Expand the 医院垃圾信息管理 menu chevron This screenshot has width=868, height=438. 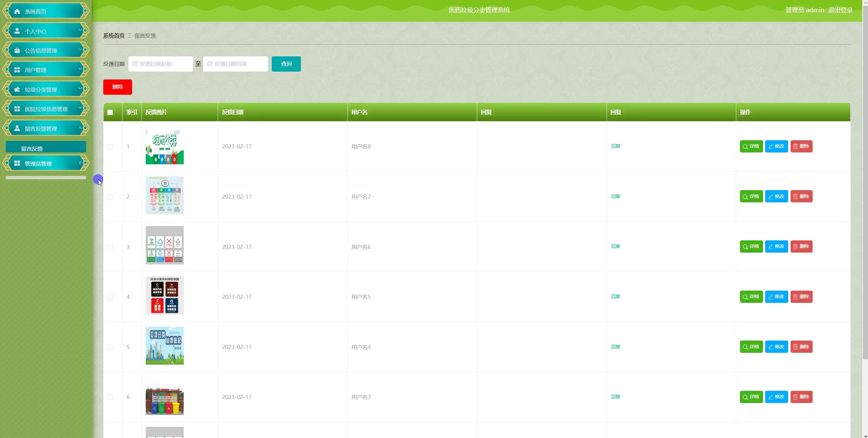(x=80, y=108)
